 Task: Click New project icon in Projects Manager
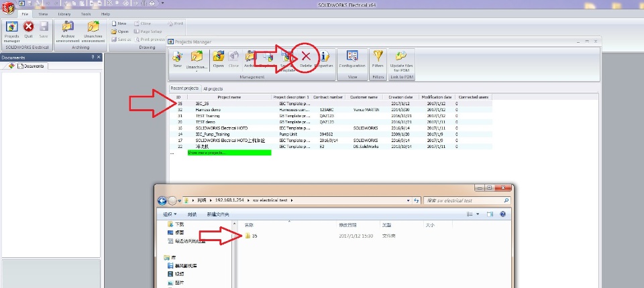pyautogui.click(x=177, y=58)
